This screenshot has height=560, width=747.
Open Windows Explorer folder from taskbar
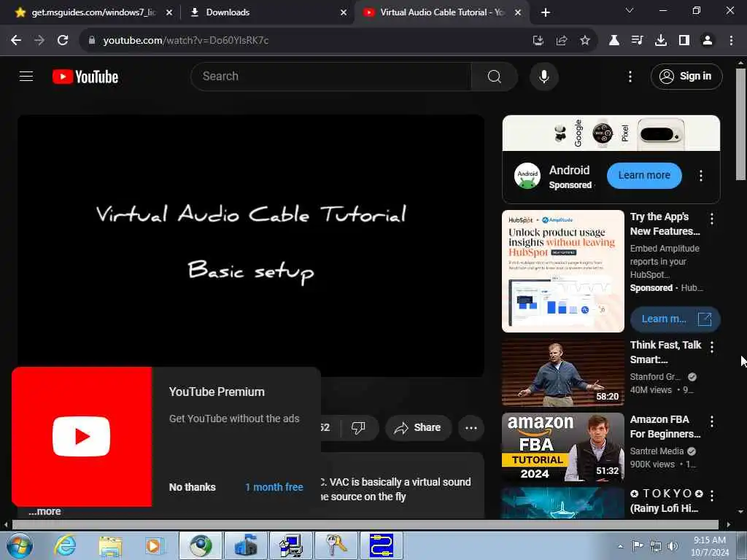pos(110,545)
